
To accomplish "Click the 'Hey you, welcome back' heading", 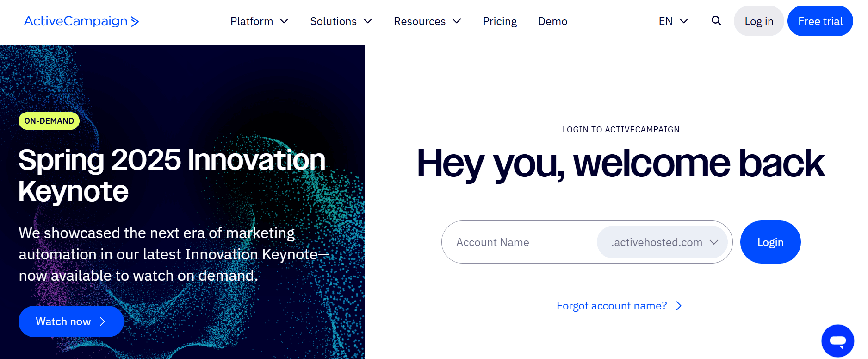I will tap(621, 164).
